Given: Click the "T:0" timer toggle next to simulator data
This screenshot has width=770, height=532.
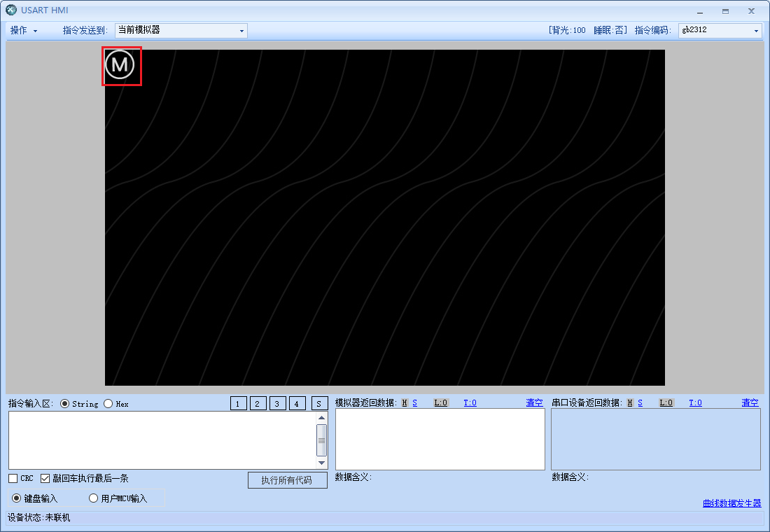Looking at the screenshot, I should click(470, 402).
